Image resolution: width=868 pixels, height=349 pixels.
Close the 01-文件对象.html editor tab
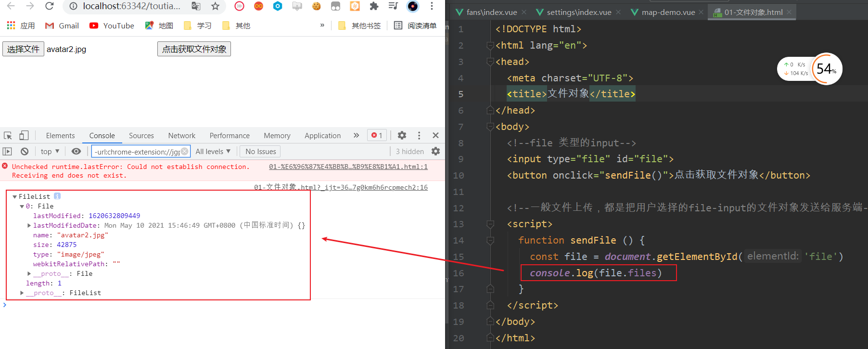[x=789, y=12]
